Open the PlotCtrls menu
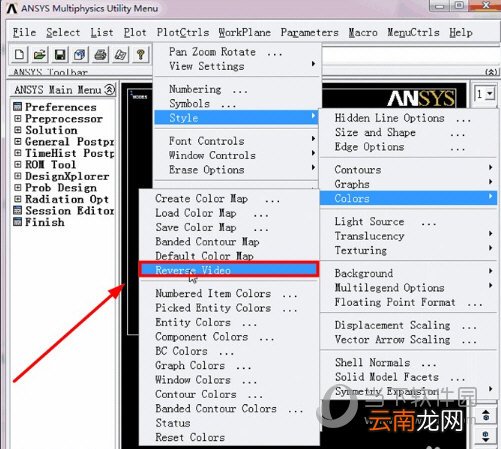 (x=183, y=32)
